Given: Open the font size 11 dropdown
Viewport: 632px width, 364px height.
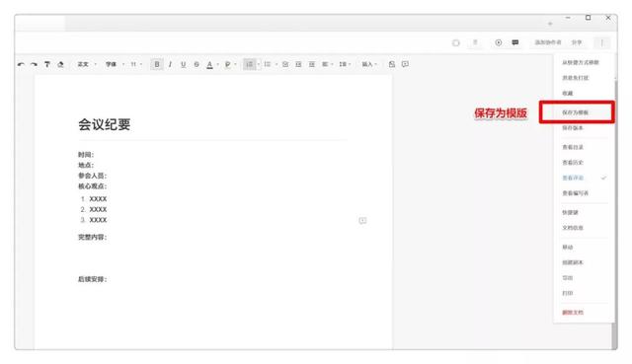Looking at the screenshot, I should 136,64.
